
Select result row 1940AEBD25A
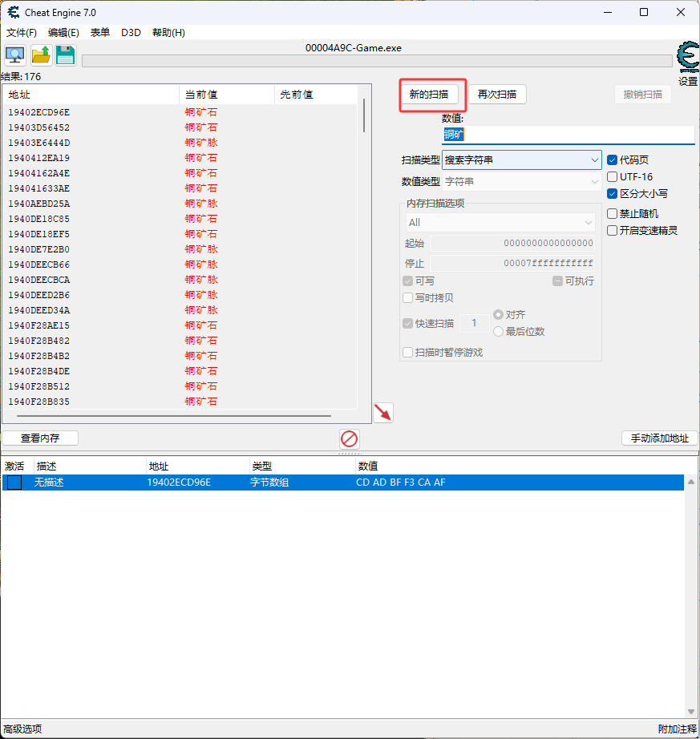[x=180, y=204]
